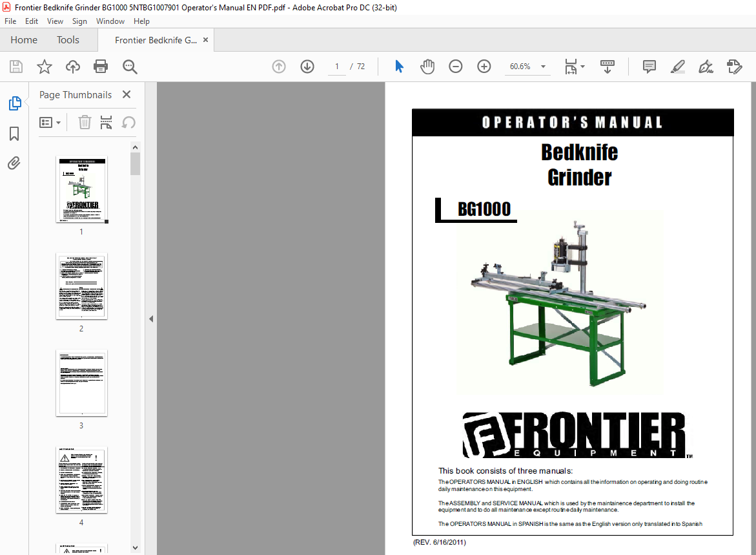Click the page number input field
The image size is (756, 555).
point(337,67)
